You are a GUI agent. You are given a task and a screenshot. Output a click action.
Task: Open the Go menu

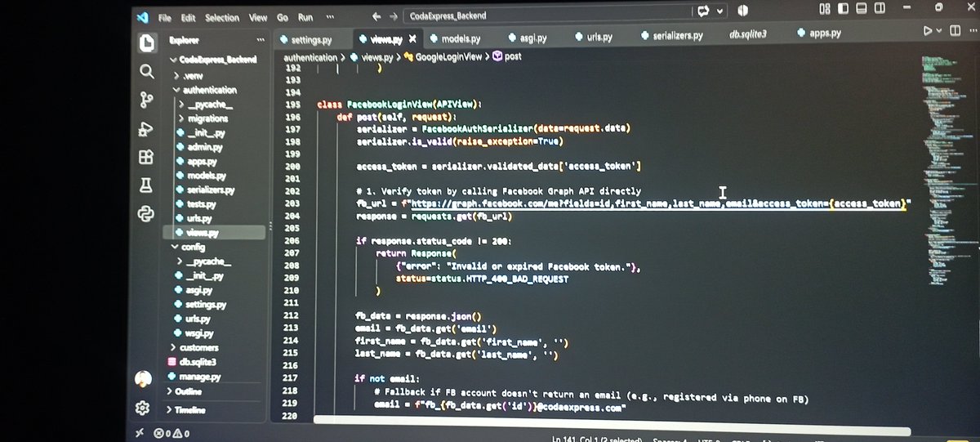point(283,17)
